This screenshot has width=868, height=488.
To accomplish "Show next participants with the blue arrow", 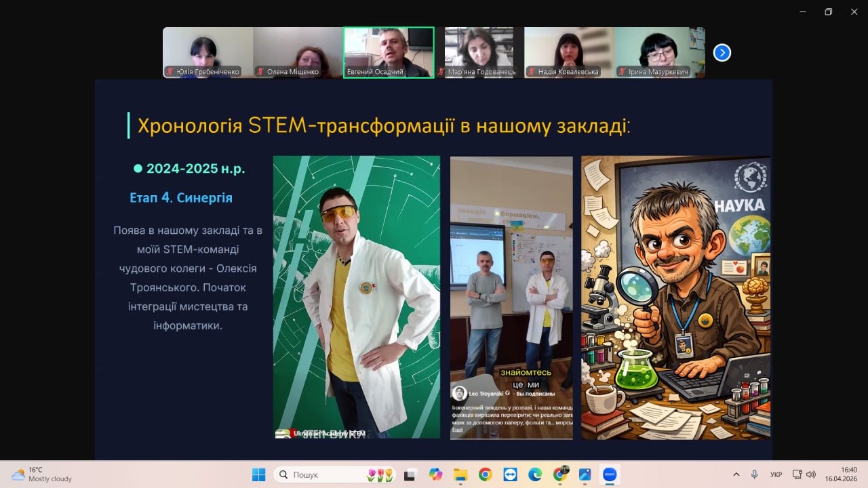I will tap(722, 53).
